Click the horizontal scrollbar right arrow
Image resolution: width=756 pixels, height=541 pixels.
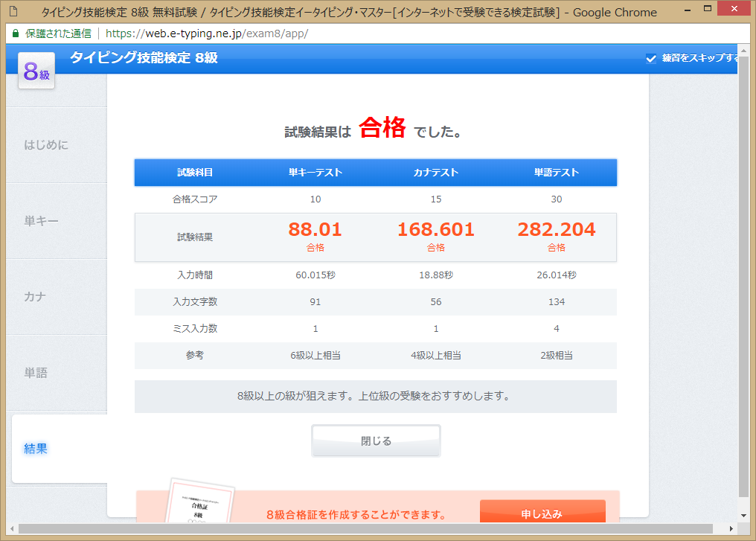[x=731, y=528]
